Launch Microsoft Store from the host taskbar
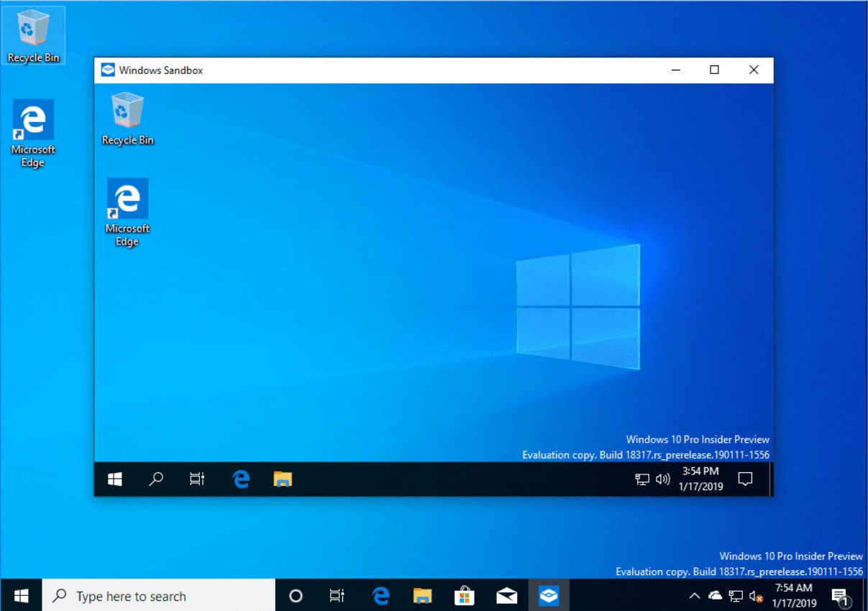Screen dimensions: 868x611 (464, 595)
